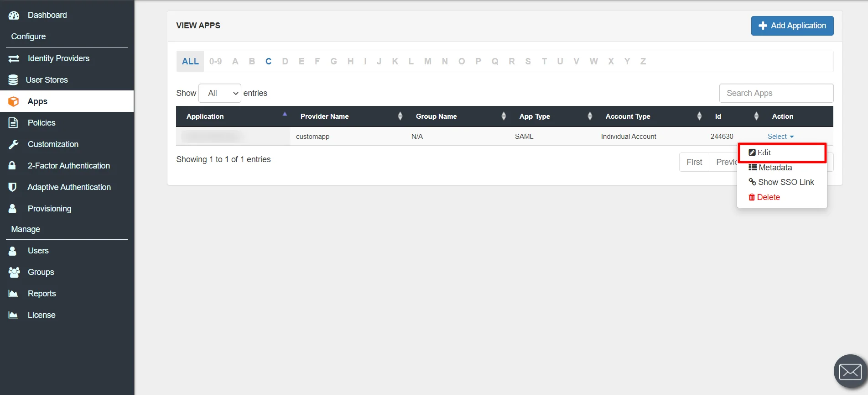
Task: Expand the Select action dropdown
Action: point(780,137)
